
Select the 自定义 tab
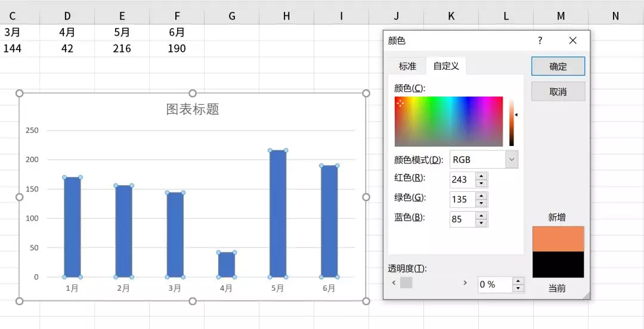point(446,66)
